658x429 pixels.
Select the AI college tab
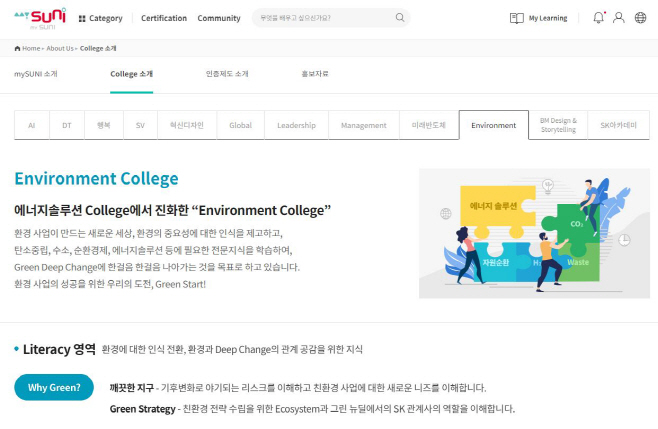point(32,125)
